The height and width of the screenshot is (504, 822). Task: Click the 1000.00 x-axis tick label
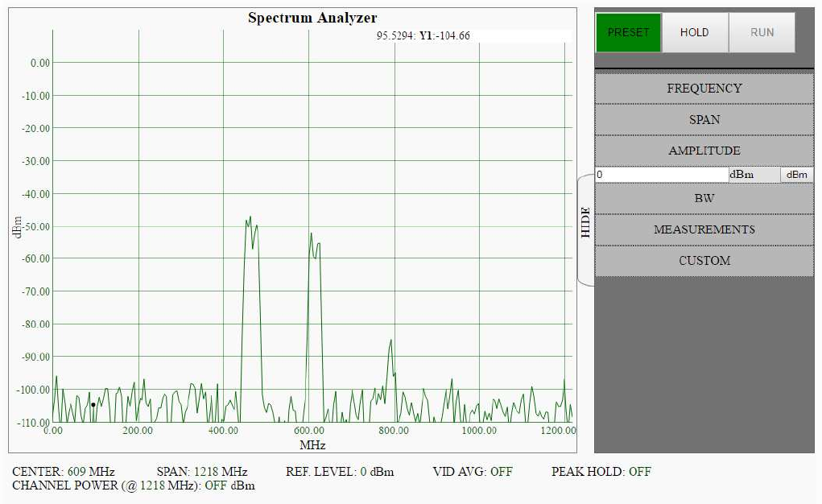tap(479, 431)
